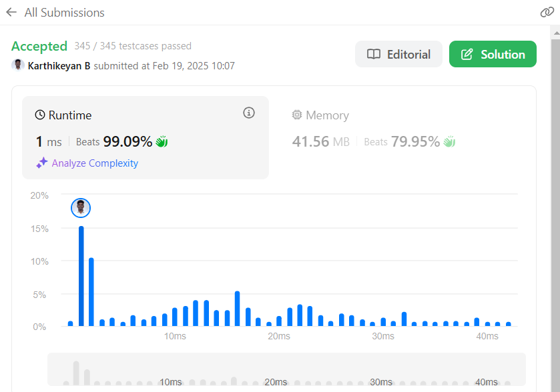Viewport: 560px width, 392px height.
Task: Click the back arrow beside All Submissions
Action: pyautogui.click(x=11, y=12)
